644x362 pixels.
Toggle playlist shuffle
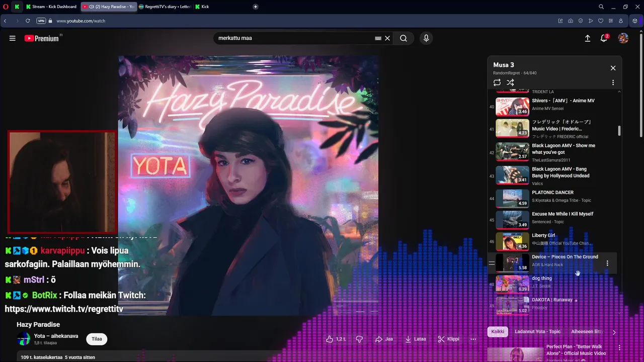point(510,82)
